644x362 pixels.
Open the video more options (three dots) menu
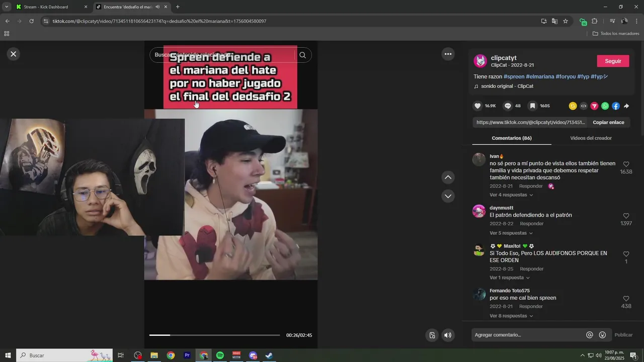tap(448, 54)
